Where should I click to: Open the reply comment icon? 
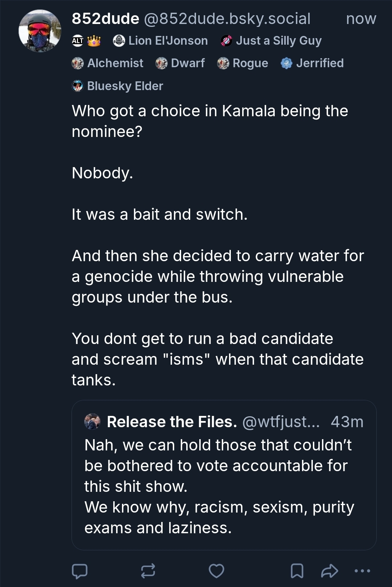coord(79,571)
